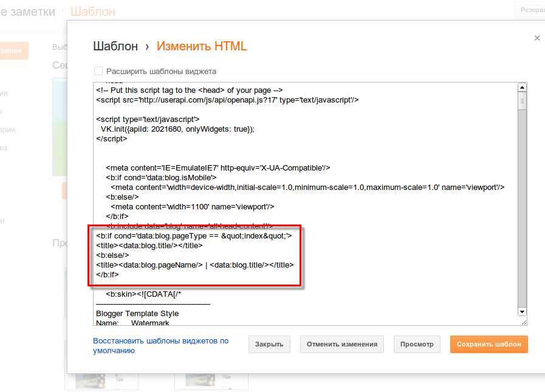Click 'Сохранить шаблон' orange button

[x=488, y=344]
